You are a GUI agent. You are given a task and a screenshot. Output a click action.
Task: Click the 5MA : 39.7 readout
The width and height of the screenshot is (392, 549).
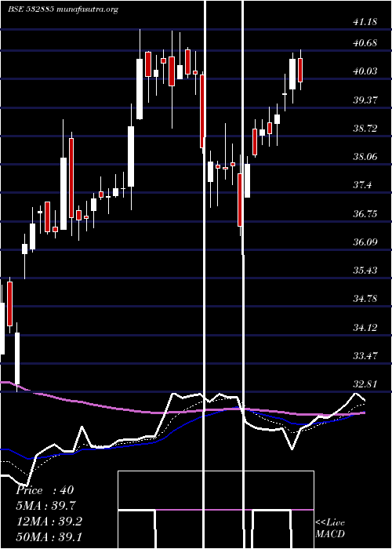pyautogui.click(x=45, y=506)
